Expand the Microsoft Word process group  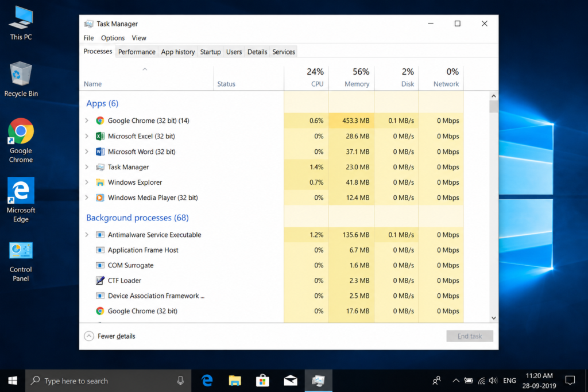87,152
